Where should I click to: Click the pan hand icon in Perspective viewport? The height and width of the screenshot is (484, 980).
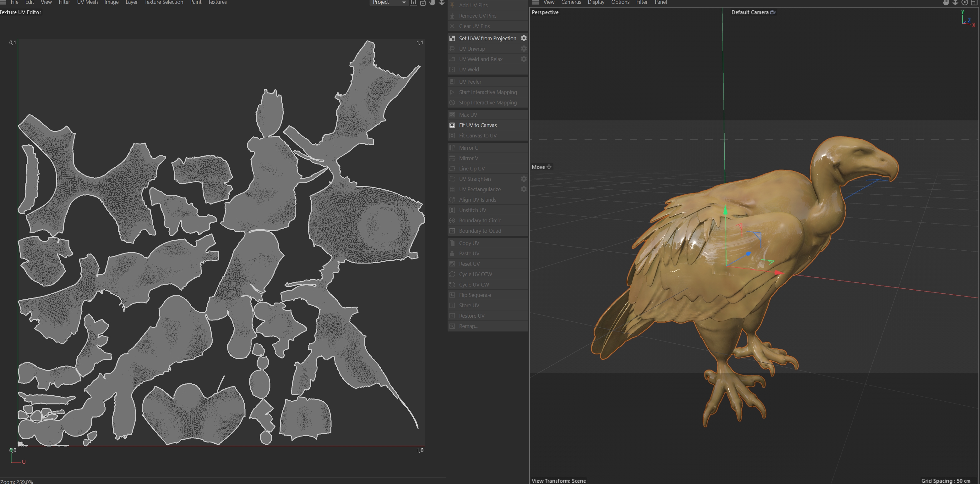[946, 3]
